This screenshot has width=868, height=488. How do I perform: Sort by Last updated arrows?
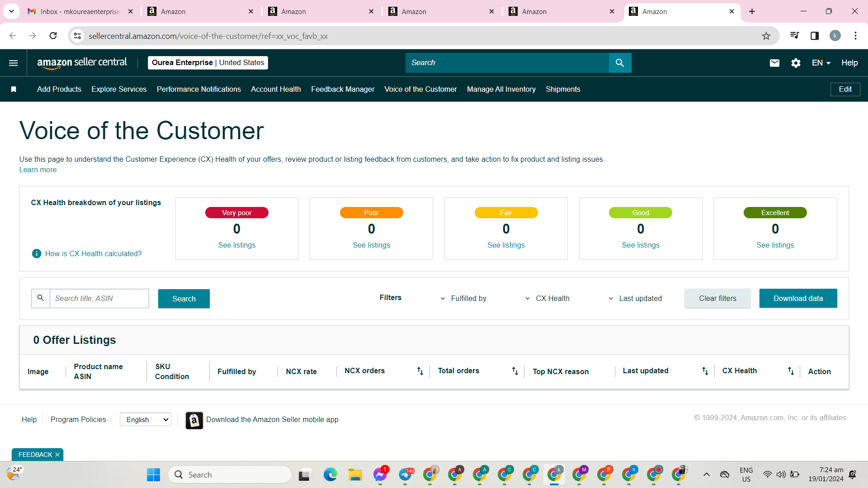[x=705, y=371]
